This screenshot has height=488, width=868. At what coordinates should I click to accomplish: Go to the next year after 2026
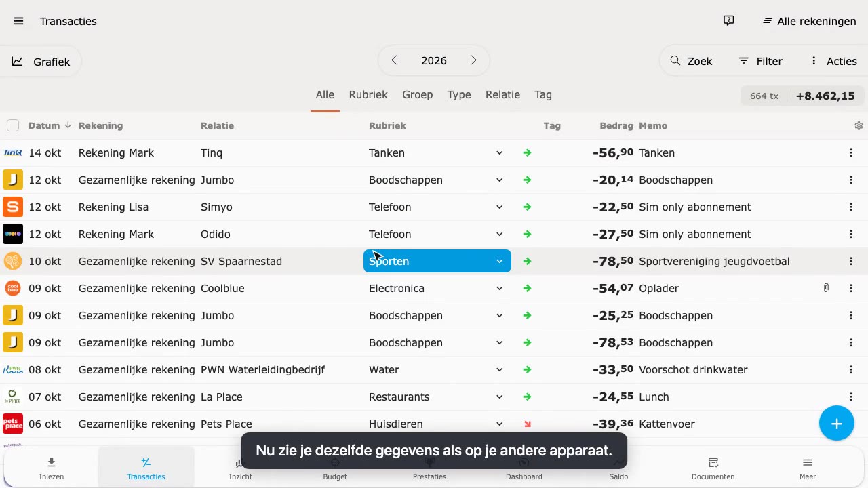click(x=474, y=60)
